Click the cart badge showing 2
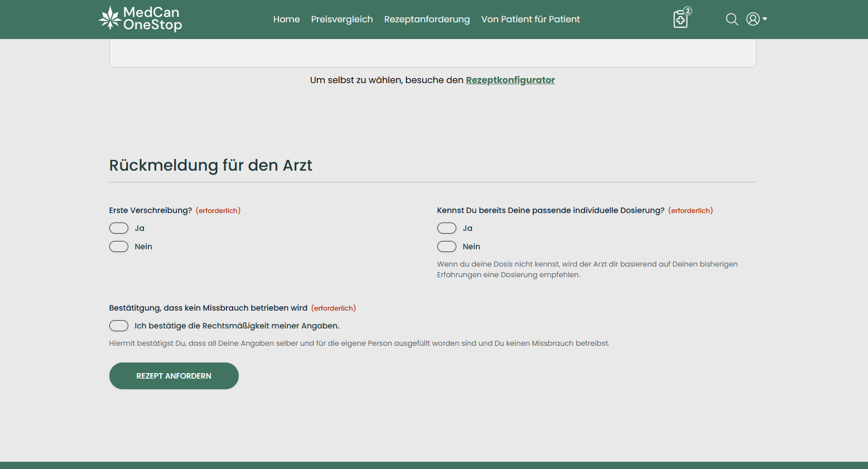Viewport: 868px width, 469px height. click(x=688, y=11)
